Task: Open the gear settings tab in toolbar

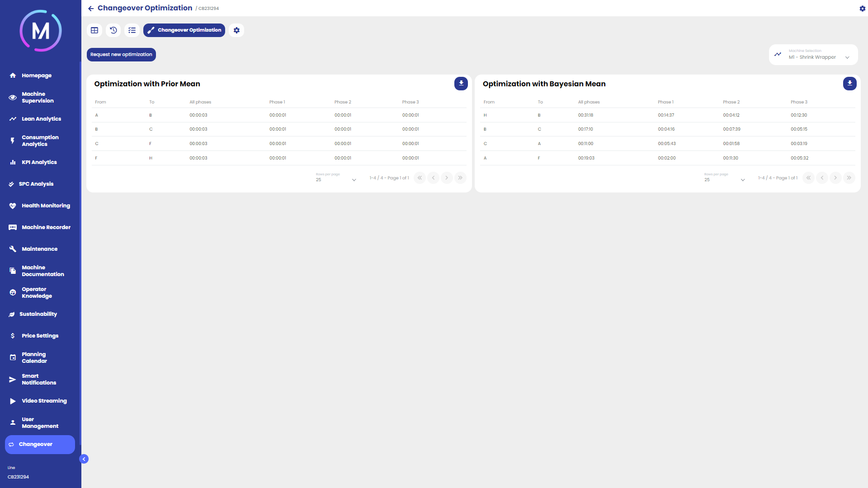Action: 236,30
